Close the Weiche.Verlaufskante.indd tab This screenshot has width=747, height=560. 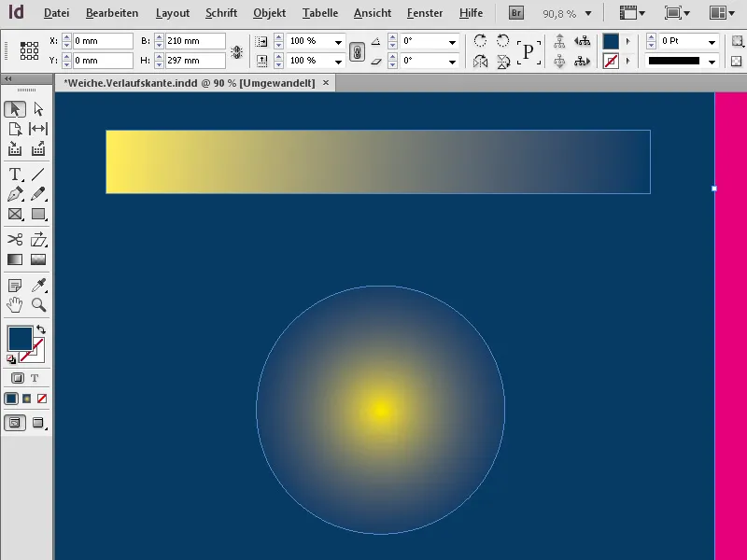pyautogui.click(x=326, y=83)
